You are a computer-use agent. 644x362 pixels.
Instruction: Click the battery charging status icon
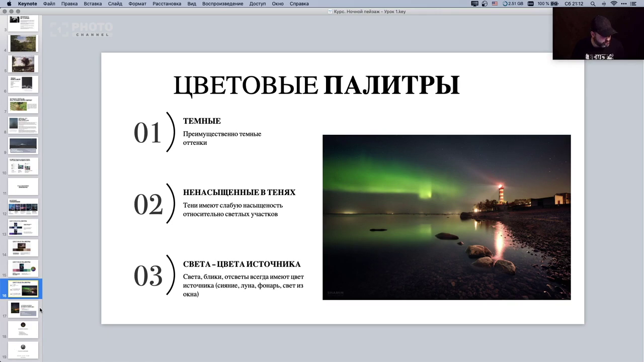[x=554, y=4]
